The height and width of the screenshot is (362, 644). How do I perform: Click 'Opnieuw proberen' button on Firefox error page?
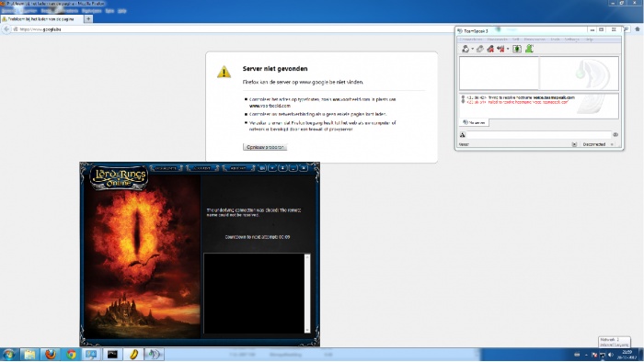pos(265,147)
